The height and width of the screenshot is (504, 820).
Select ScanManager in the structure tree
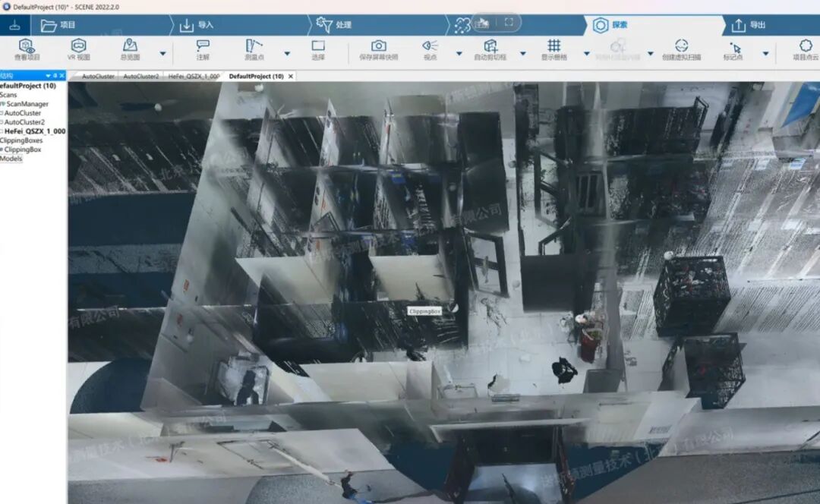[x=27, y=104]
